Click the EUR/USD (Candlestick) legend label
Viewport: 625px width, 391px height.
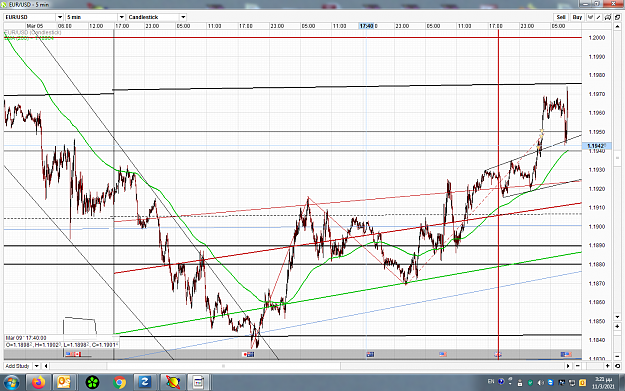[33, 32]
